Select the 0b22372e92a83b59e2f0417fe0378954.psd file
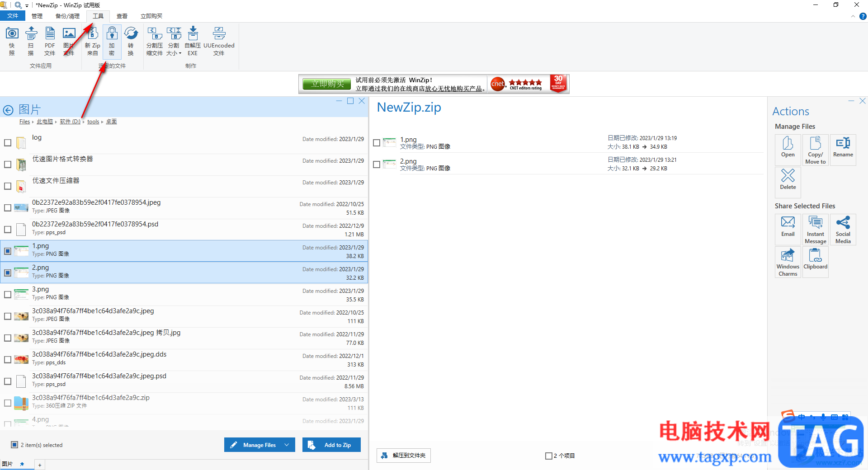This screenshot has width=868, height=470. coord(184,230)
